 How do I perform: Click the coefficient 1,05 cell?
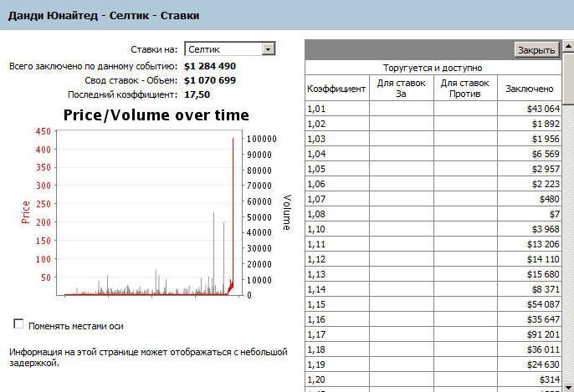336,169
